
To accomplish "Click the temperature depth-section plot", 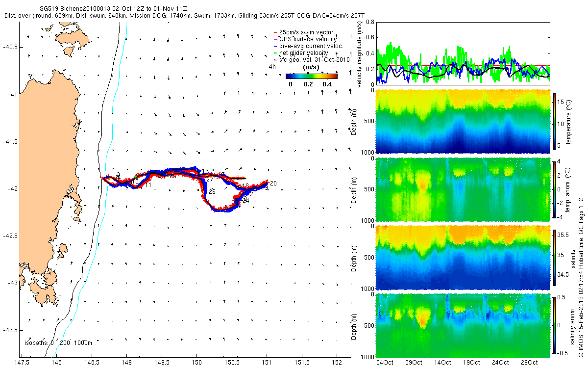I will point(462,122).
